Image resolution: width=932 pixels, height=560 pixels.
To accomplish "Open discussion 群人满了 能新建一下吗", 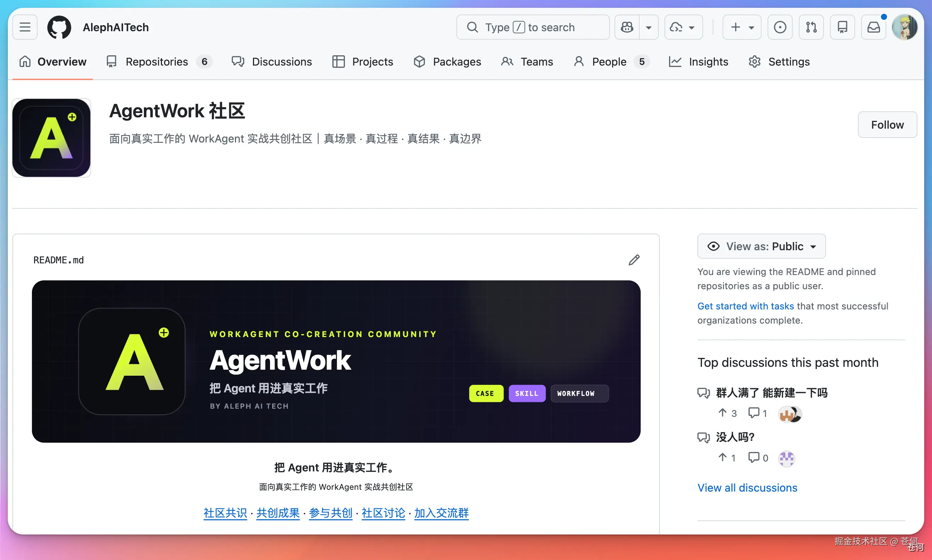I will [771, 393].
